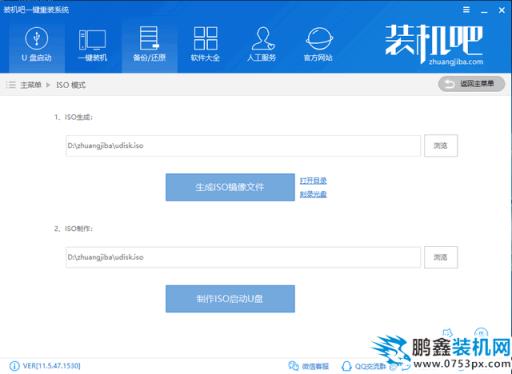Open the hamburger menu in title bar
This screenshot has width=512, height=374.
click(x=466, y=10)
